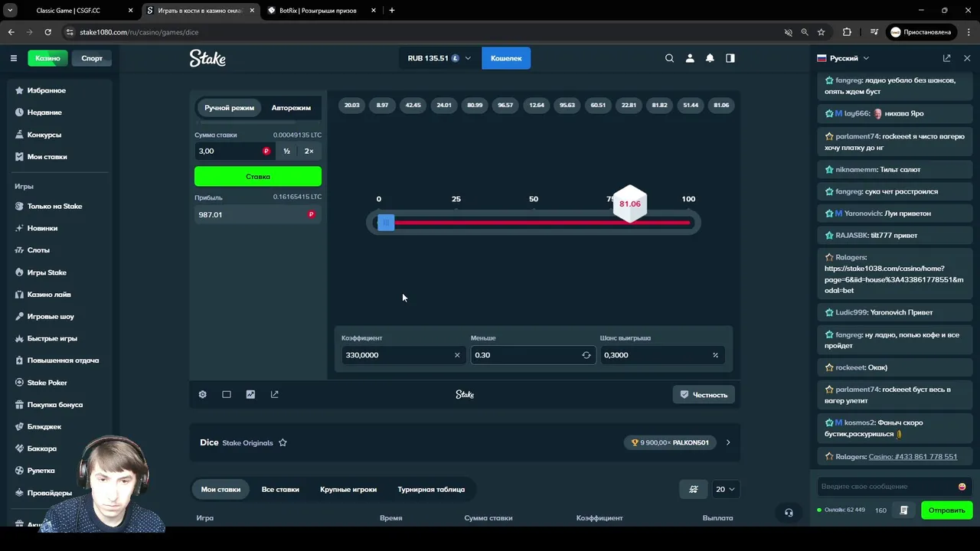The width and height of the screenshot is (980, 551).
Task: Switch to Casino section
Action: click(47, 58)
